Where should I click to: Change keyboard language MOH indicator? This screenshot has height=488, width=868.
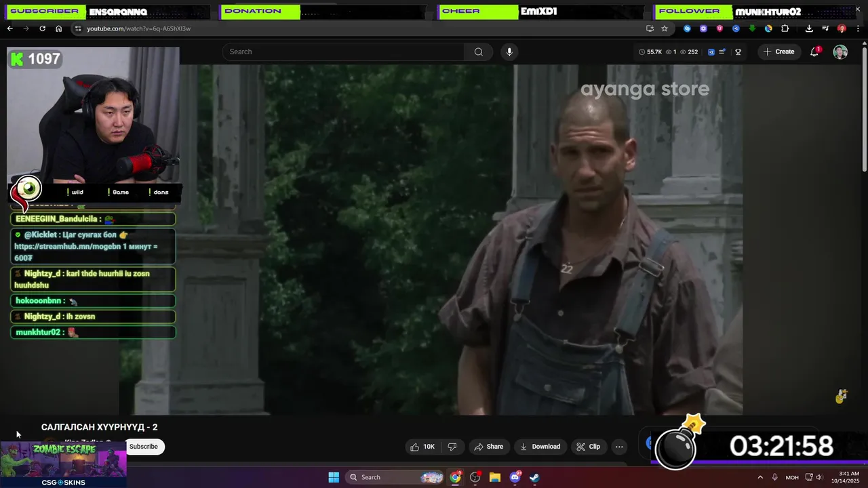click(792, 477)
